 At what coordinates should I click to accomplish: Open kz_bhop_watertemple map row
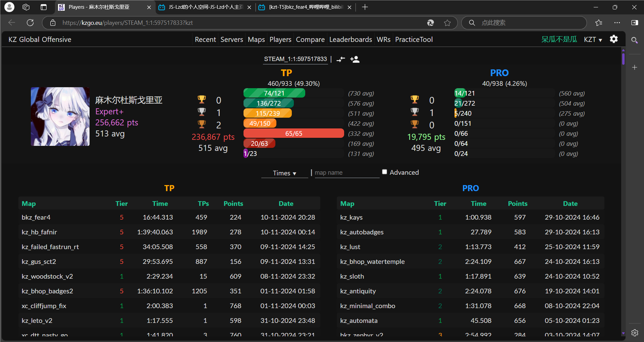[x=470, y=262]
